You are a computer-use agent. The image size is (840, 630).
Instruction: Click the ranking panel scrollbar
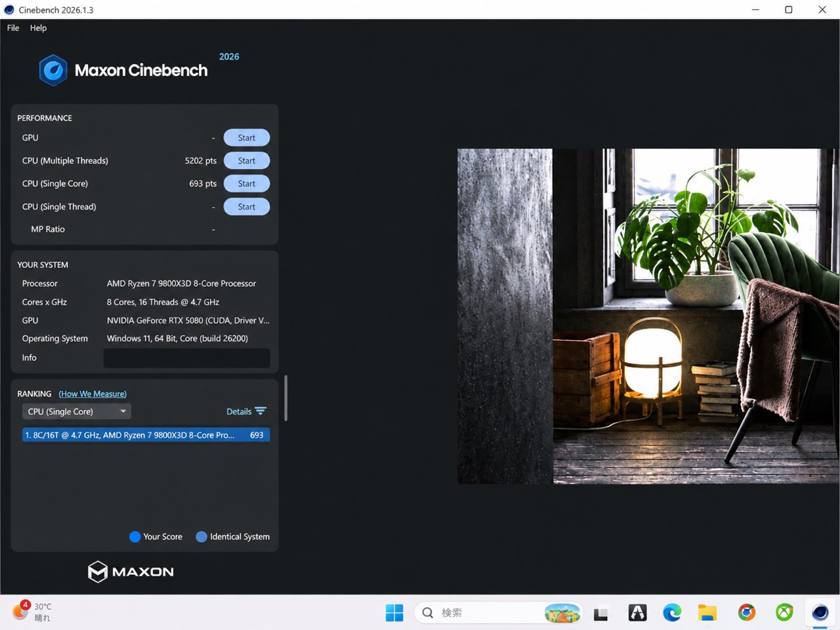[285, 398]
